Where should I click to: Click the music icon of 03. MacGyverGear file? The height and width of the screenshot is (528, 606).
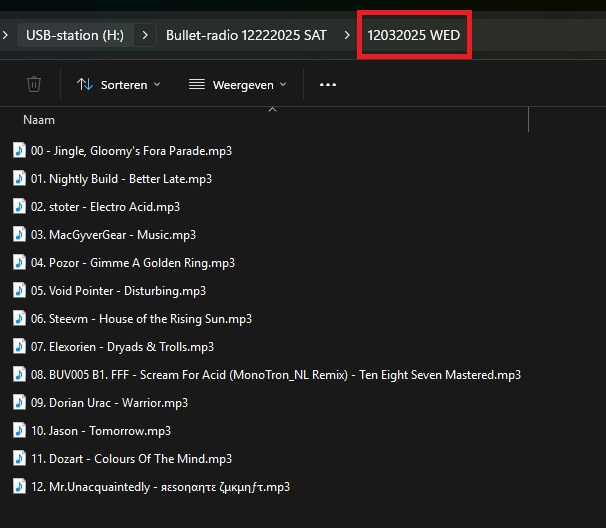pyautogui.click(x=19, y=234)
